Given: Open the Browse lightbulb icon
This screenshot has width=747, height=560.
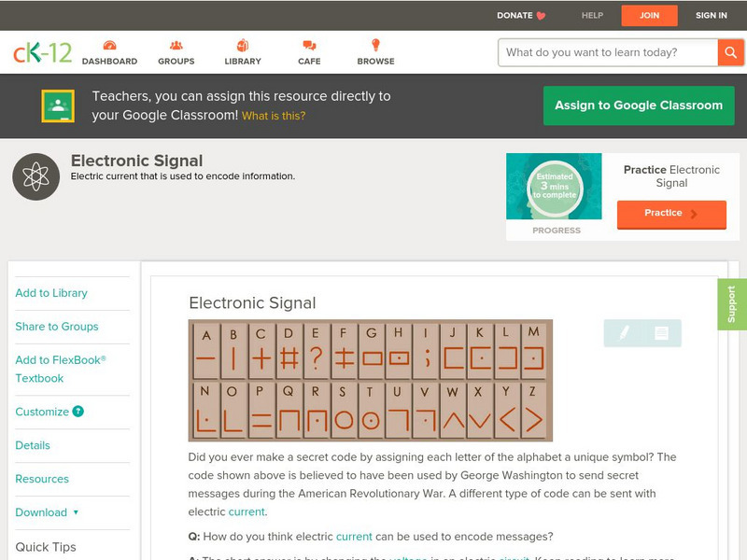Looking at the screenshot, I should coord(375,46).
